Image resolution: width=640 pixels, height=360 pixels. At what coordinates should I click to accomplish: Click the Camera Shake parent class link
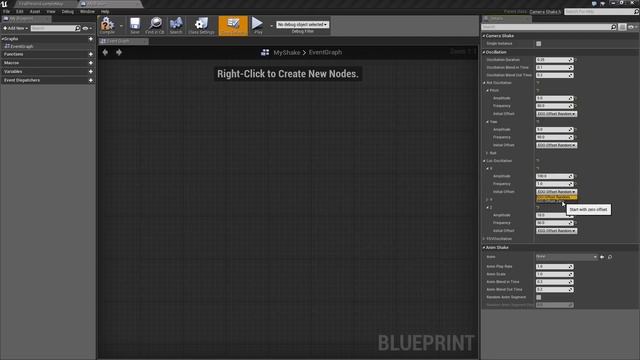coord(545,12)
